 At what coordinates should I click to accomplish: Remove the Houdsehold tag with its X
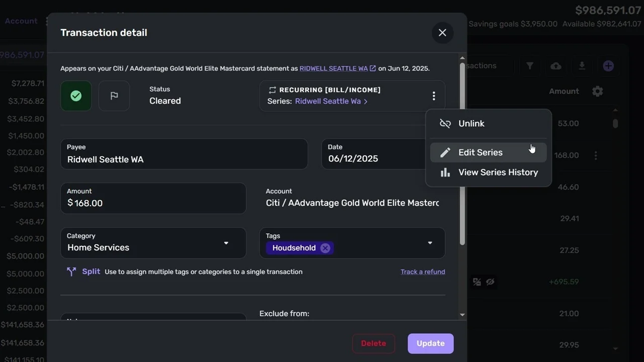coord(325,247)
